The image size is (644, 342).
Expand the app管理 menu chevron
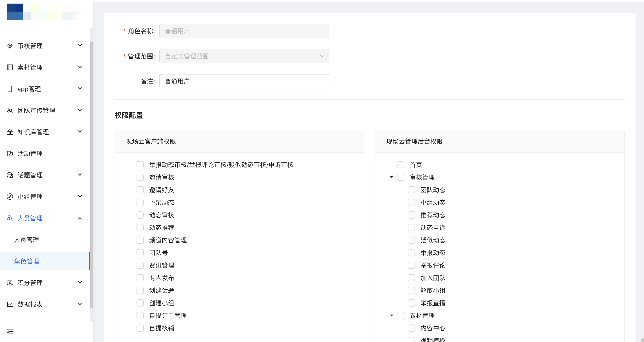[x=80, y=88]
